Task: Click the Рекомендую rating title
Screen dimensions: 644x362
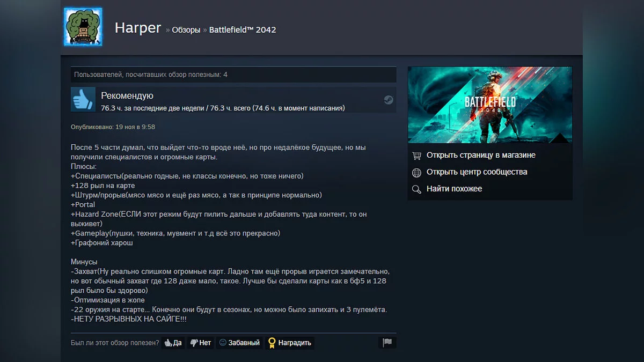Action: pyautogui.click(x=127, y=95)
